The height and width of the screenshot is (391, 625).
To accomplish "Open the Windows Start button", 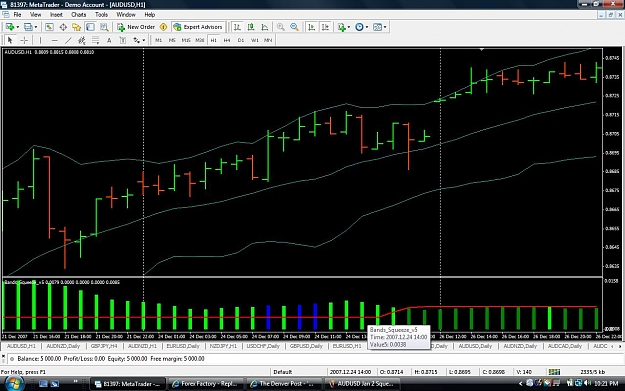I will 14,383.
